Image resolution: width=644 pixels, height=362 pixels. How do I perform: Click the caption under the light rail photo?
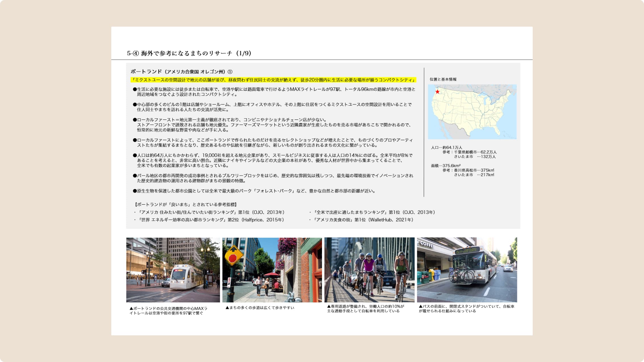coord(168,311)
